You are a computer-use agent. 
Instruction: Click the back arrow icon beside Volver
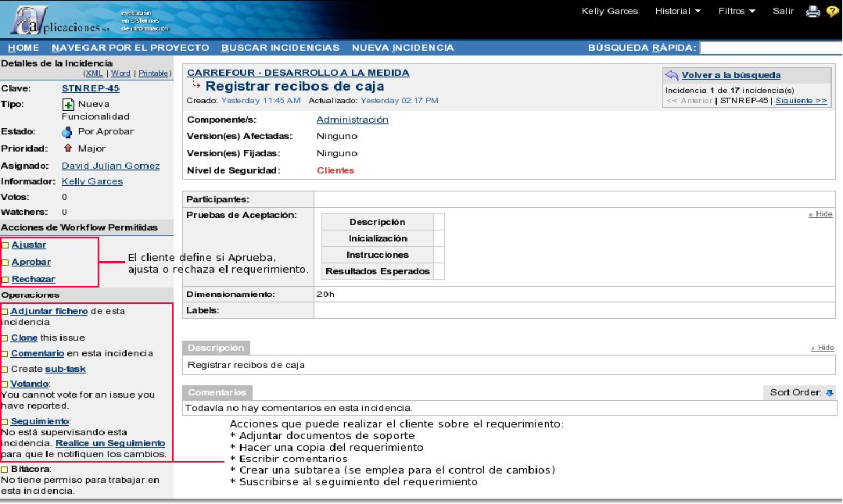pos(672,75)
